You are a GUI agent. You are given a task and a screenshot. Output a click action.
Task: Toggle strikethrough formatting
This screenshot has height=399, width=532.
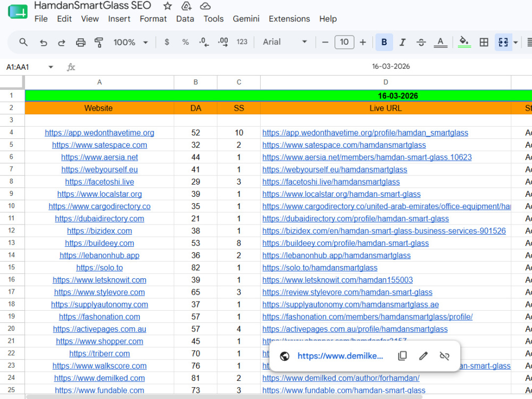pyautogui.click(x=421, y=42)
